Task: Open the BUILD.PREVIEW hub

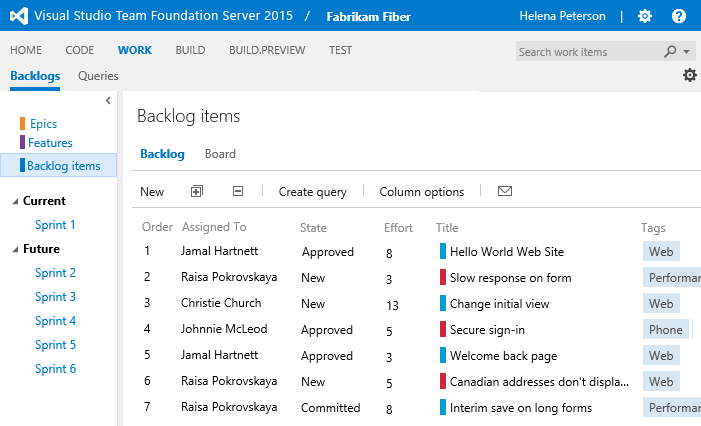Action: point(267,50)
